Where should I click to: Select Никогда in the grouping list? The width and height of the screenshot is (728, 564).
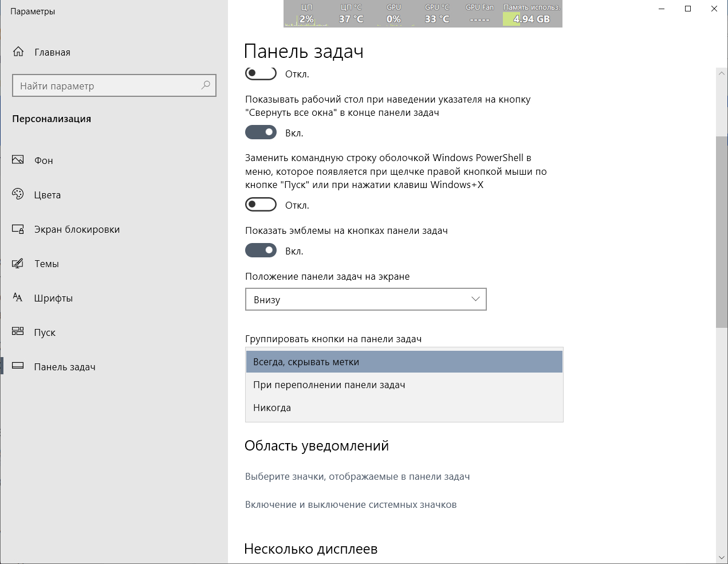272,408
